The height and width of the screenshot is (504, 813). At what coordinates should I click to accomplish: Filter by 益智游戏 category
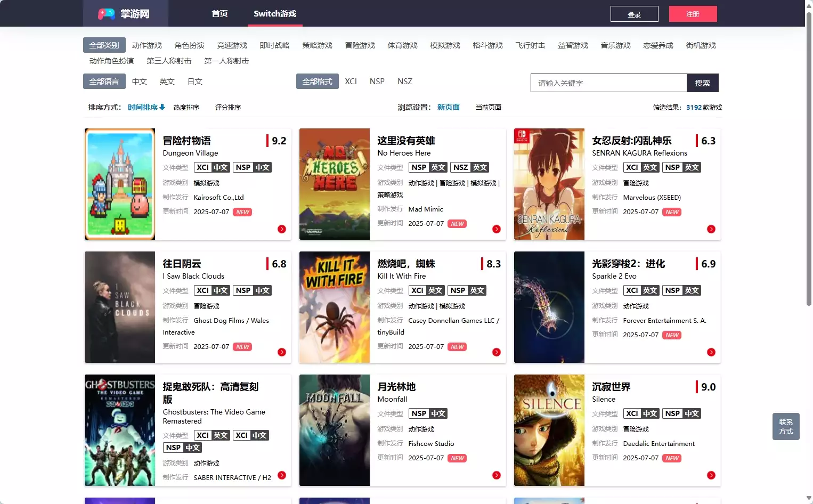(x=573, y=45)
